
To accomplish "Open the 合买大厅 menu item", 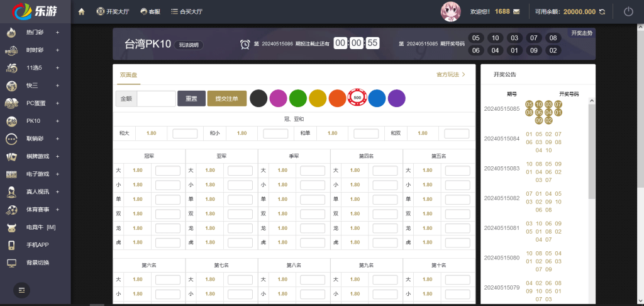I will point(186,12).
